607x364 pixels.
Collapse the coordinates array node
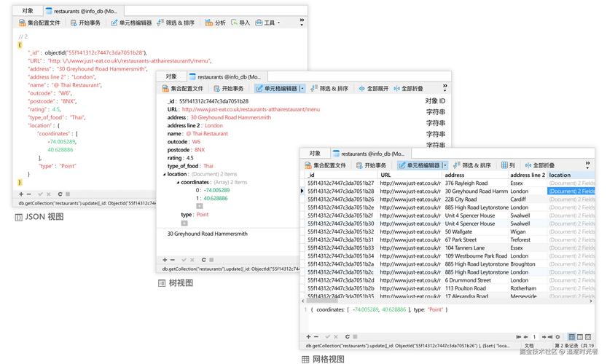click(177, 182)
